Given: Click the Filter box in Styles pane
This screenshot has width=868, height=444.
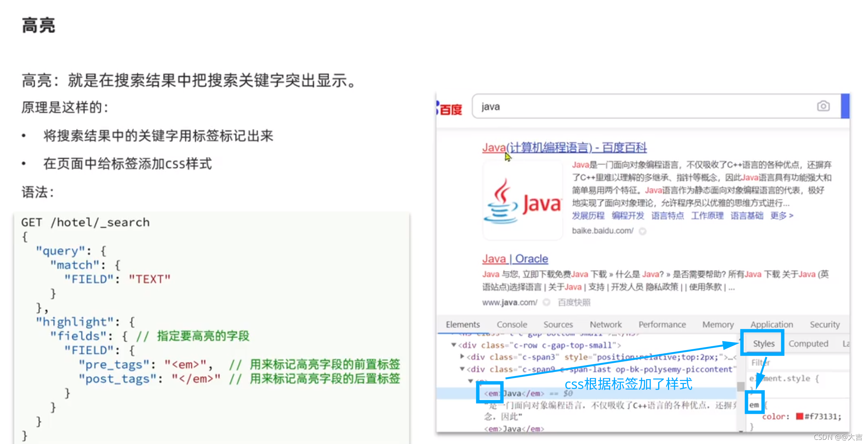Looking at the screenshot, I should (798, 362).
